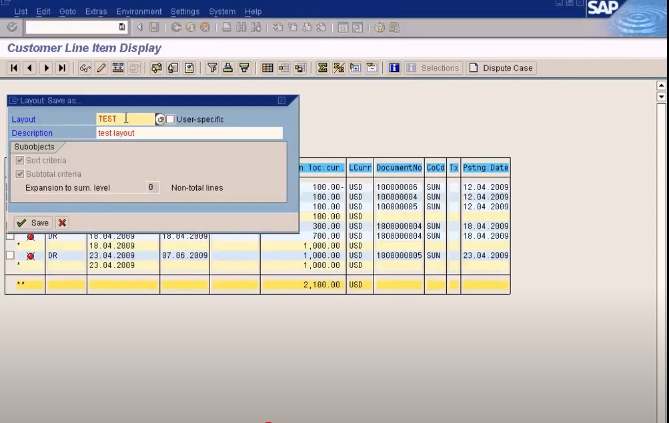Click the Dispute Case button
The height and width of the screenshot is (423, 669).
[501, 68]
